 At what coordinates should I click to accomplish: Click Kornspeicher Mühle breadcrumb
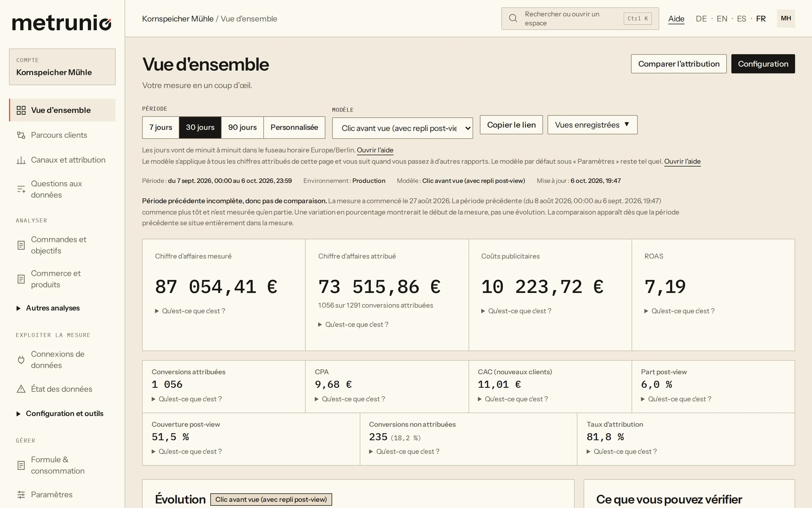[178, 19]
